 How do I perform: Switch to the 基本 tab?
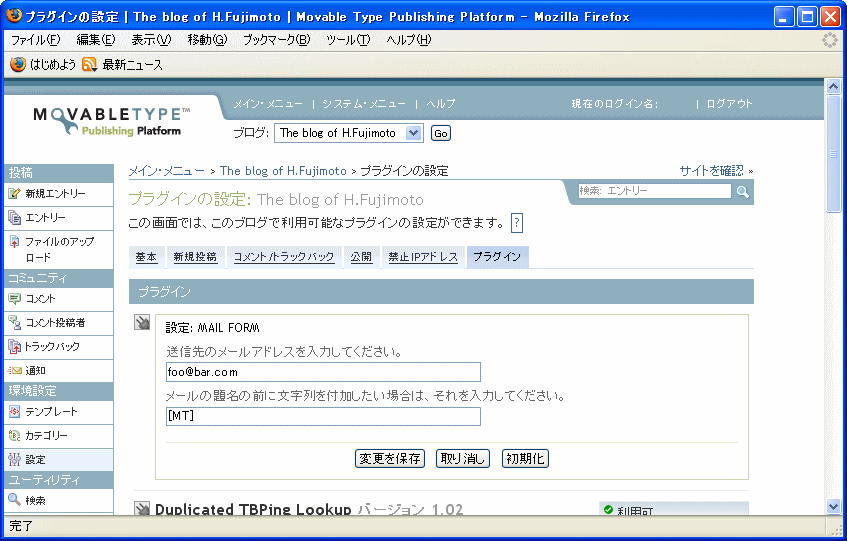pos(146,257)
